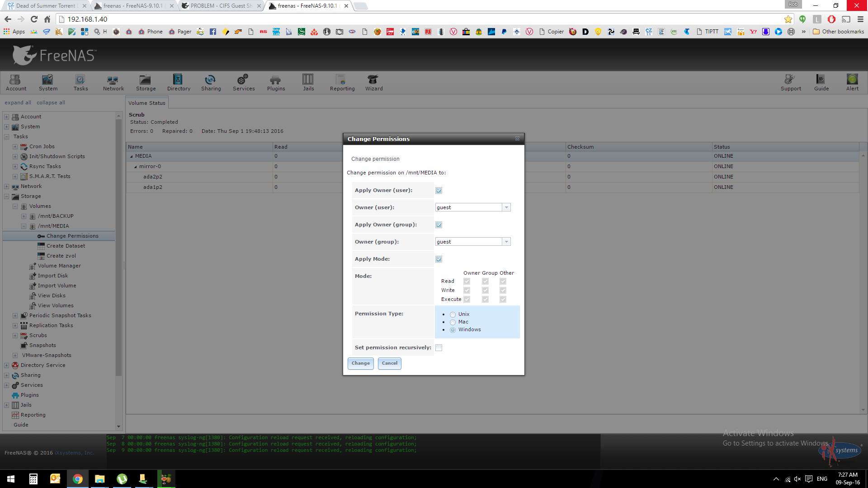Open the Sharing toolbar icon
The width and height of the screenshot is (868, 488).
tap(211, 83)
